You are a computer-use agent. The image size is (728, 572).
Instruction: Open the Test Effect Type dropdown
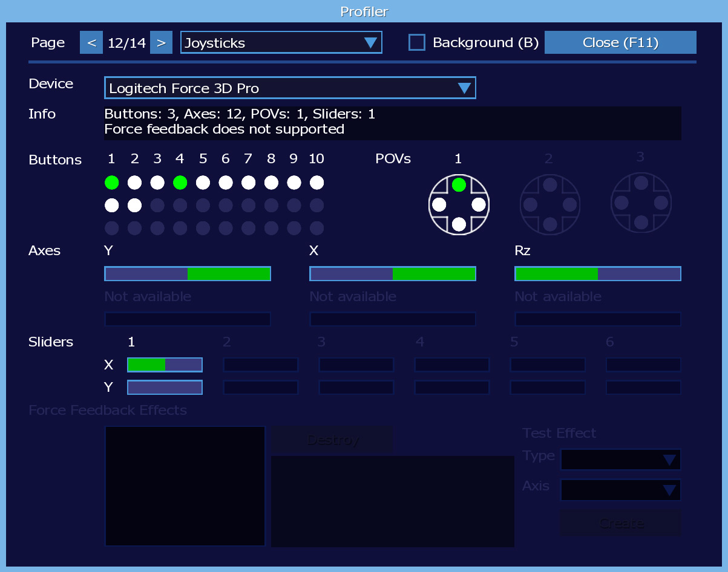click(620, 460)
